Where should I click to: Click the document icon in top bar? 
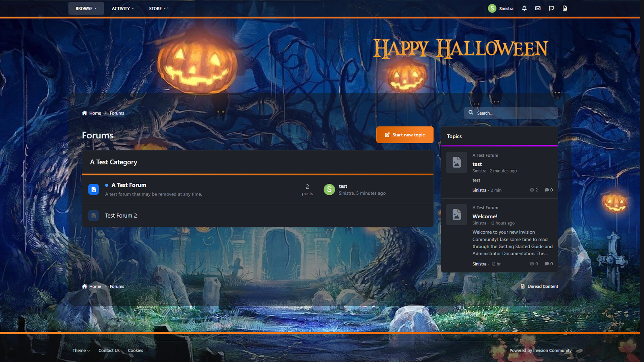(565, 8)
